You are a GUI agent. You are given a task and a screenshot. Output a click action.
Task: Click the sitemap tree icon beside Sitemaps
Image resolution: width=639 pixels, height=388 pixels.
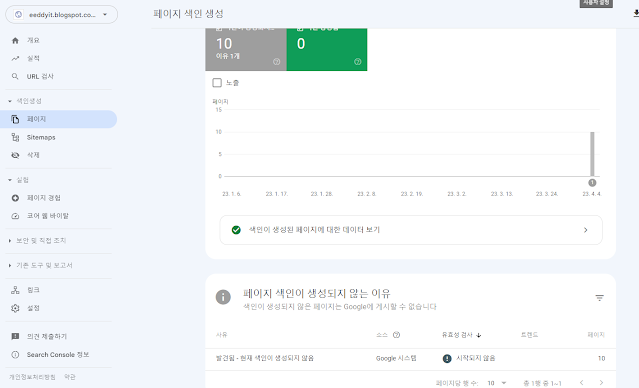15,137
